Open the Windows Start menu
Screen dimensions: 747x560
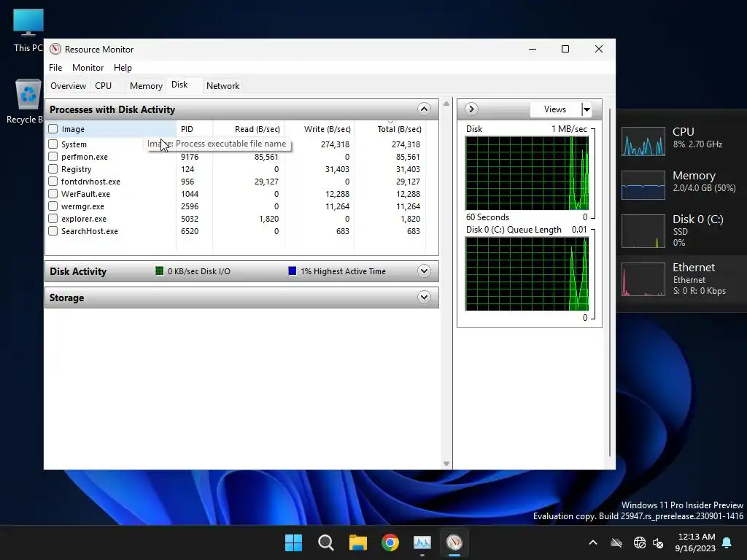point(293,542)
